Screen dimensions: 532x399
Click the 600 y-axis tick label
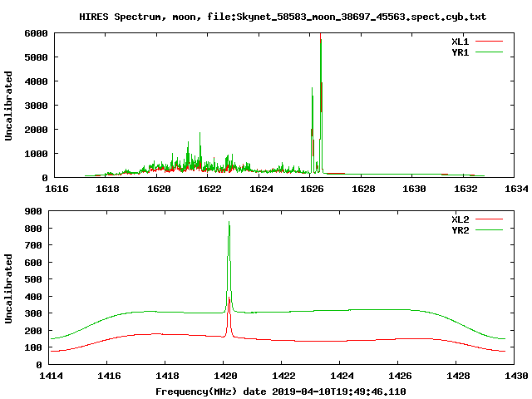[x=33, y=263]
